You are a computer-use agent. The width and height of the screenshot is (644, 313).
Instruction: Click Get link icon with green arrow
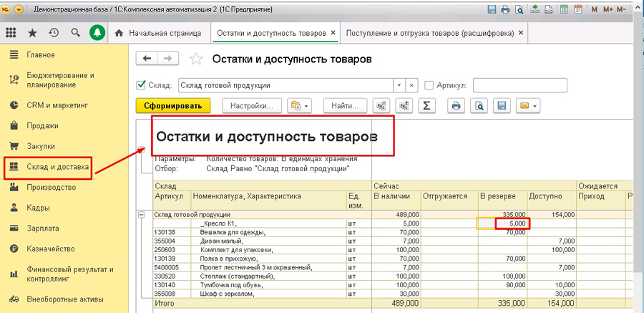pyautogui.click(x=535, y=9)
